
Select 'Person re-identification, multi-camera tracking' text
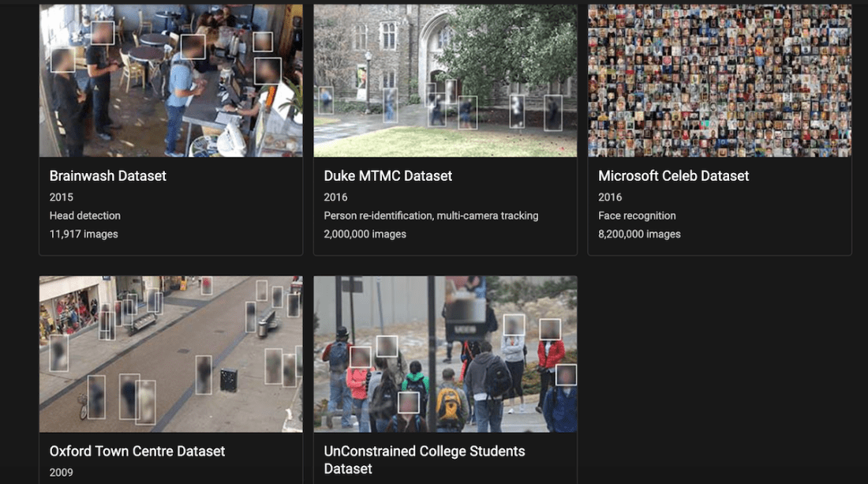431,216
